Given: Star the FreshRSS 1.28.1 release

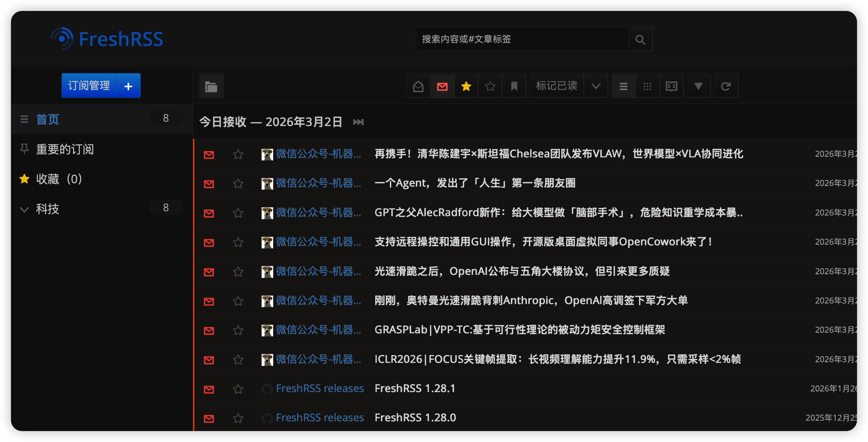Looking at the screenshot, I should click(x=238, y=389).
